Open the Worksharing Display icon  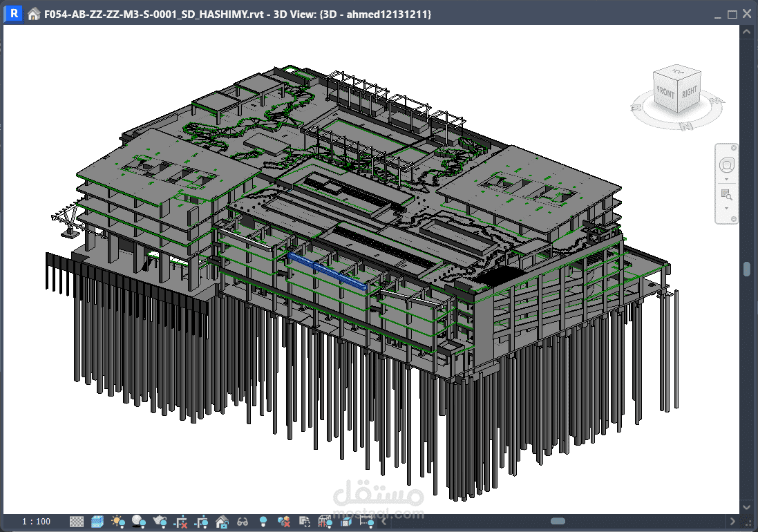pyautogui.click(x=284, y=522)
